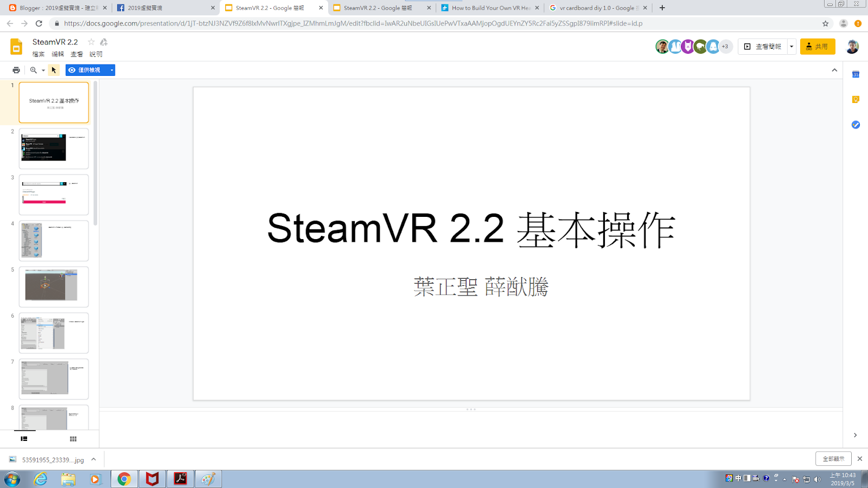Click the filmstrip panel scrollbar
Image resolution: width=868 pixels, height=488 pixels.
[95, 153]
